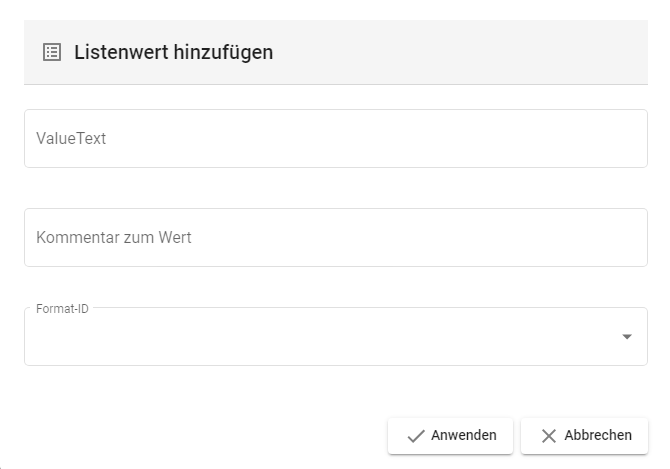Viewport: 670px width, 469px height.
Task: Click the X icon on Abbrechen
Action: tap(548, 436)
